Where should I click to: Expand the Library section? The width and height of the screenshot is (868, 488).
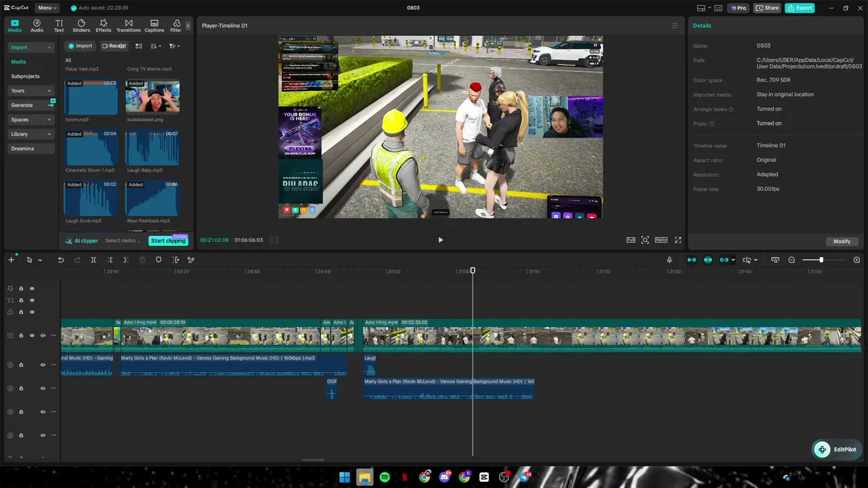coord(31,134)
